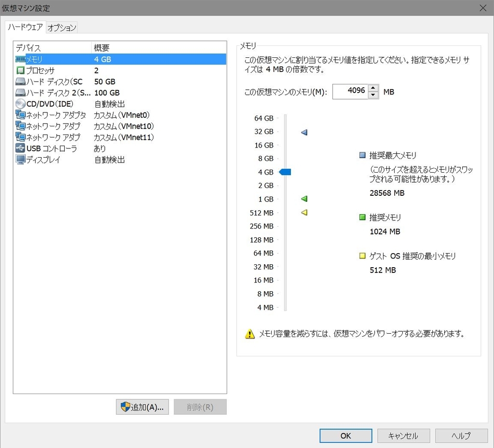Click the OK button
494x448 pixels.
click(345, 435)
